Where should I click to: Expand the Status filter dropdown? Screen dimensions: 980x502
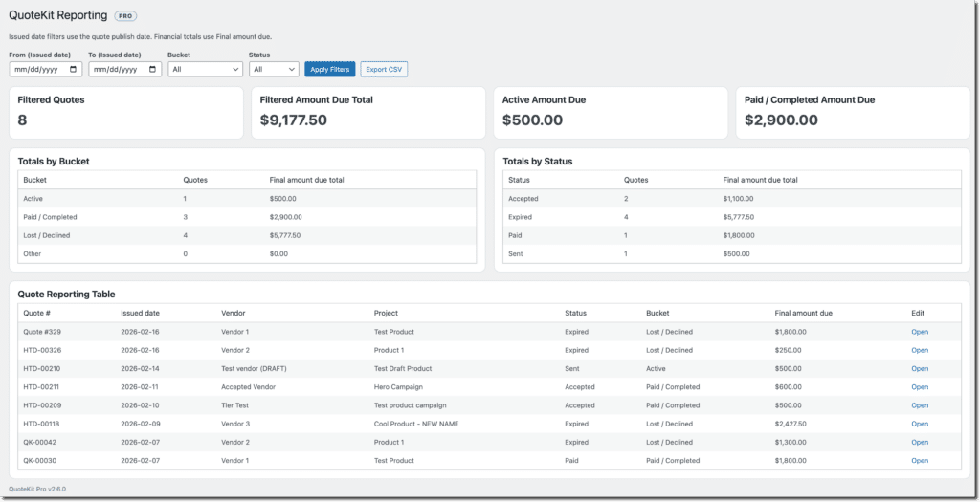coord(274,70)
